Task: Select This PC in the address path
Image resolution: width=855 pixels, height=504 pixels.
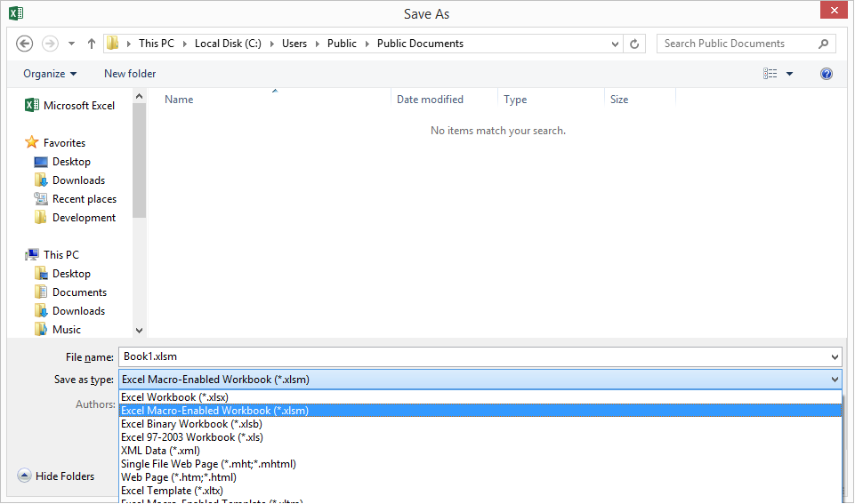Action: point(157,44)
